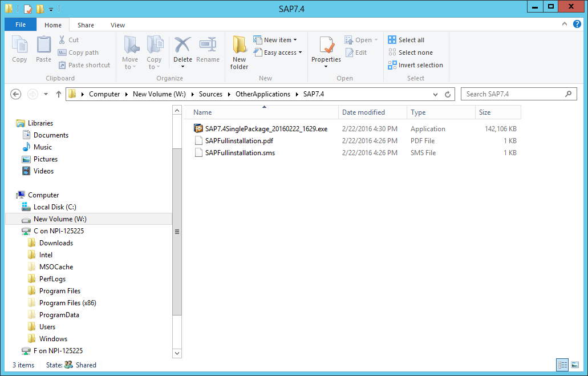Switch to the Home tab
The image size is (588, 376).
tap(53, 25)
